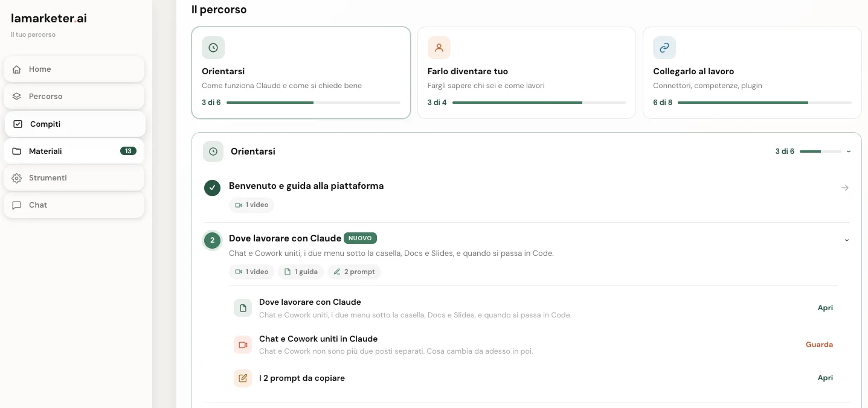The width and height of the screenshot is (868, 408).
Task: Click the I 2 prompt da copiare title
Action: [x=302, y=378]
